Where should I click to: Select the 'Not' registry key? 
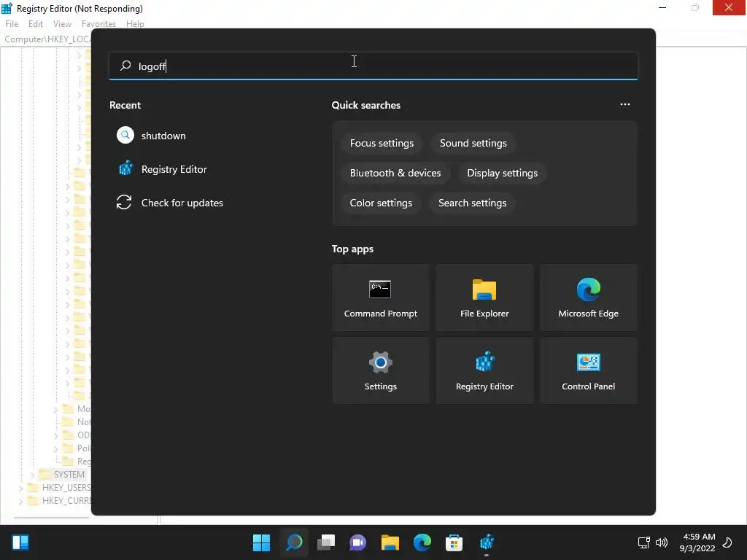[x=84, y=422]
